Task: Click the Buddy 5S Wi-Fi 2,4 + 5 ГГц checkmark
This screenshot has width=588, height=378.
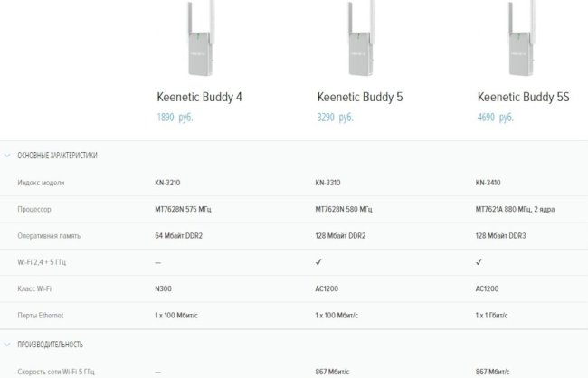Action: (x=479, y=262)
